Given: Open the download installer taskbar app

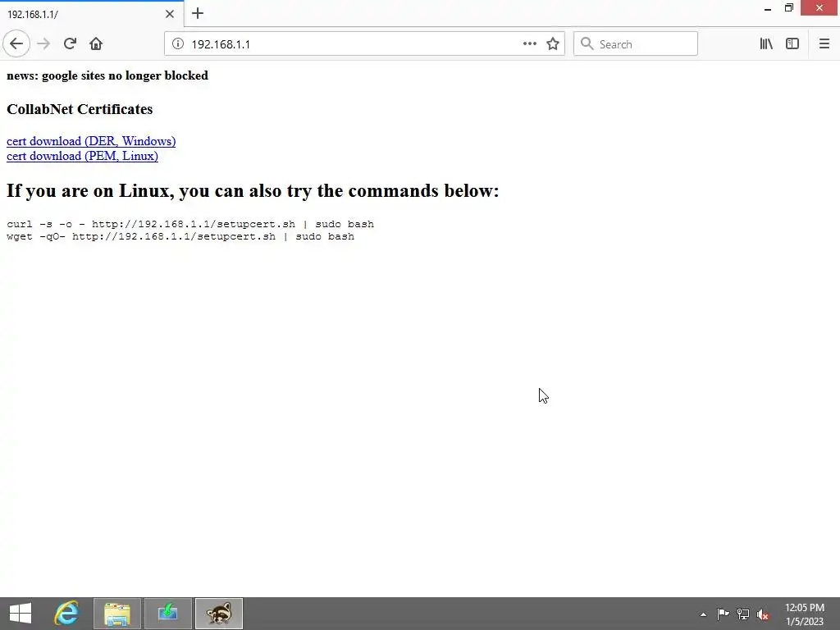Looking at the screenshot, I should tap(167, 614).
